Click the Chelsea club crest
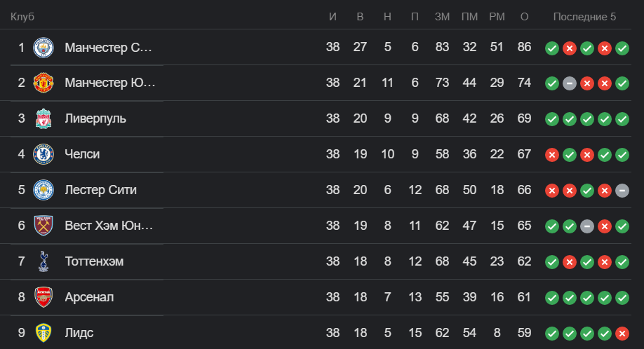Image resolution: width=644 pixels, height=349 pixels. pyautogui.click(x=43, y=154)
